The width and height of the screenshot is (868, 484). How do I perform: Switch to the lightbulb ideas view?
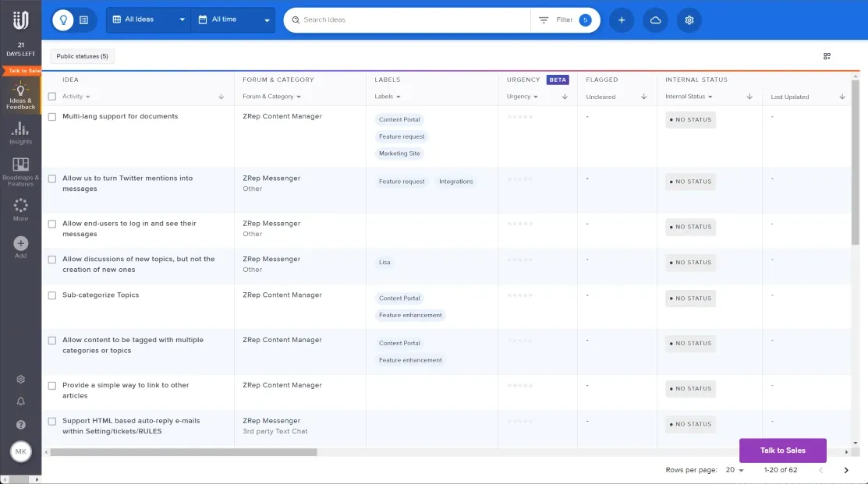(63, 20)
